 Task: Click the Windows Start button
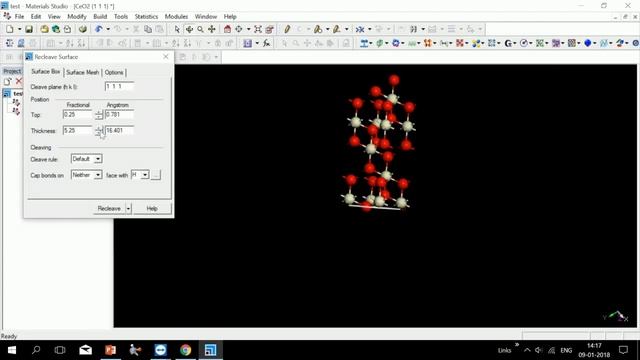tap(12, 350)
